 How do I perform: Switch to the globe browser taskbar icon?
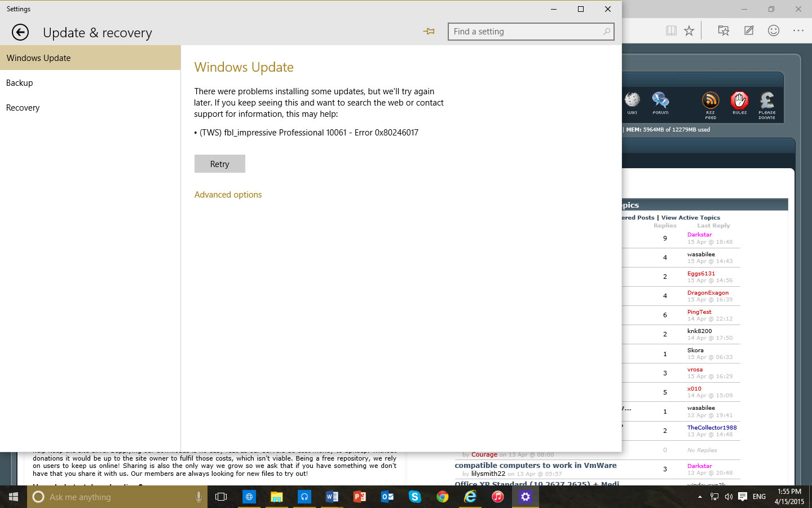tap(249, 497)
